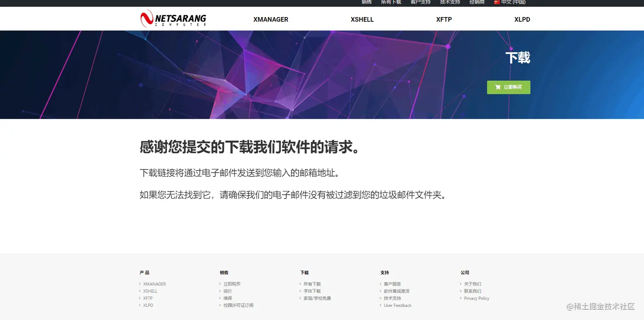Select 销售 in the top bar
644x320 pixels.
366,2
